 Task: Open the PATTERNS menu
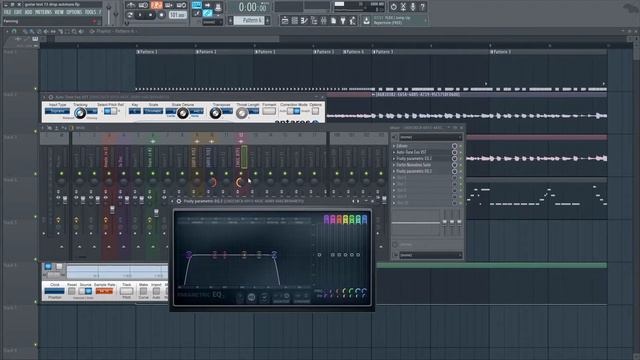pos(43,12)
